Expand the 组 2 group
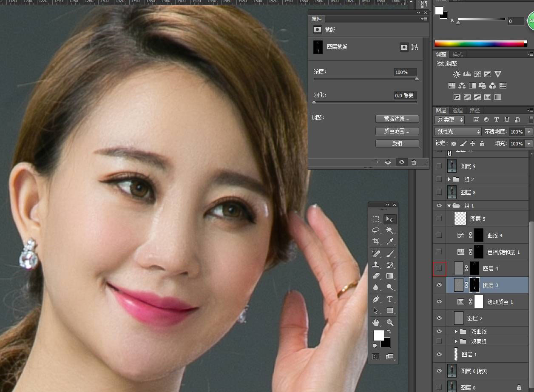This screenshot has height=392, width=534. coord(449,179)
